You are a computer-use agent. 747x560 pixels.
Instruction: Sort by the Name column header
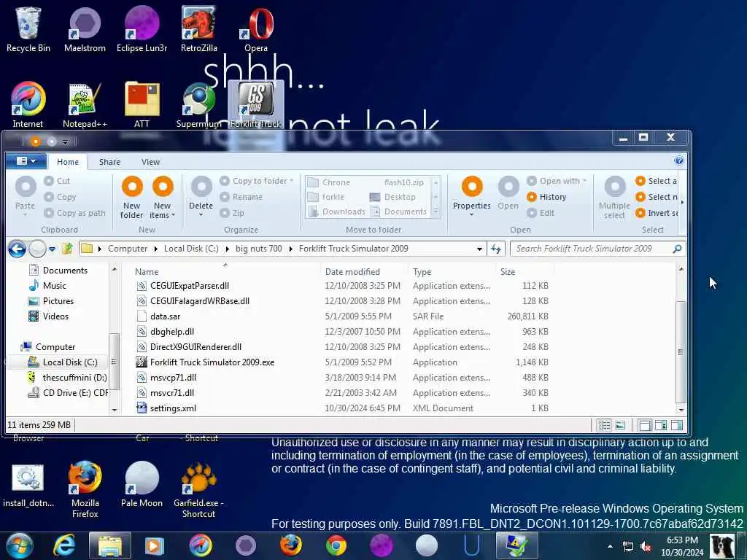[x=226, y=272]
